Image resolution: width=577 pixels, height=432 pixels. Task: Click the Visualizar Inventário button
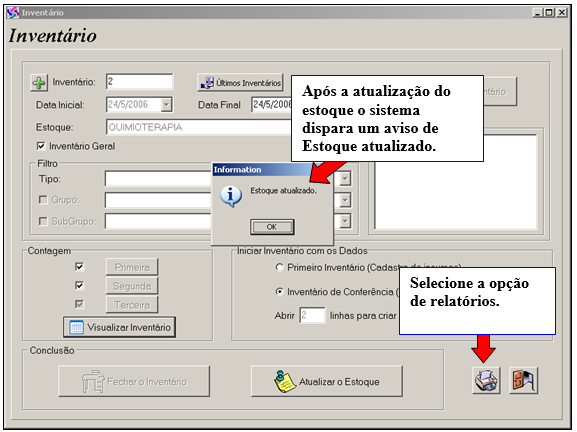point(120,327)
